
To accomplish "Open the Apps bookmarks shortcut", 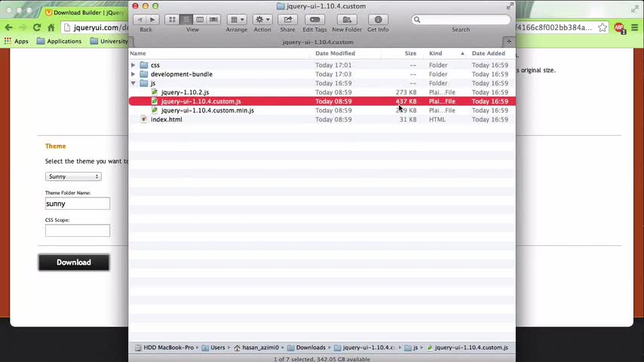I will [17, 41].
